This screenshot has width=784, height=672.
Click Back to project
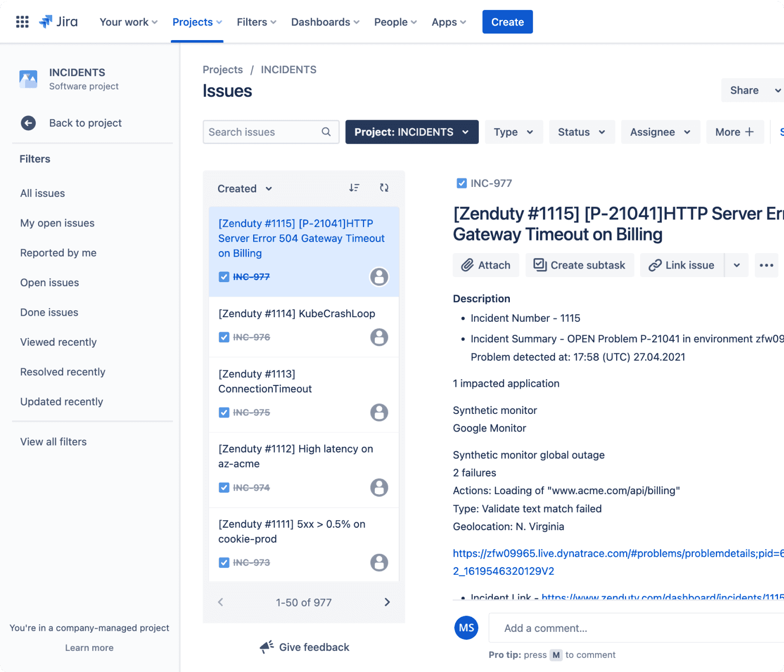(85, 123)
